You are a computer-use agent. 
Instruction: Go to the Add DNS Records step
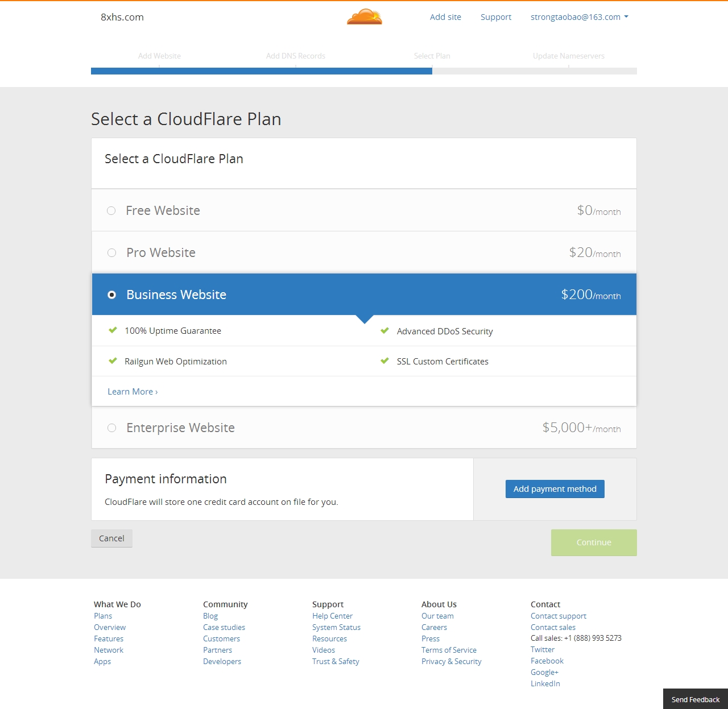pos(296,56)
